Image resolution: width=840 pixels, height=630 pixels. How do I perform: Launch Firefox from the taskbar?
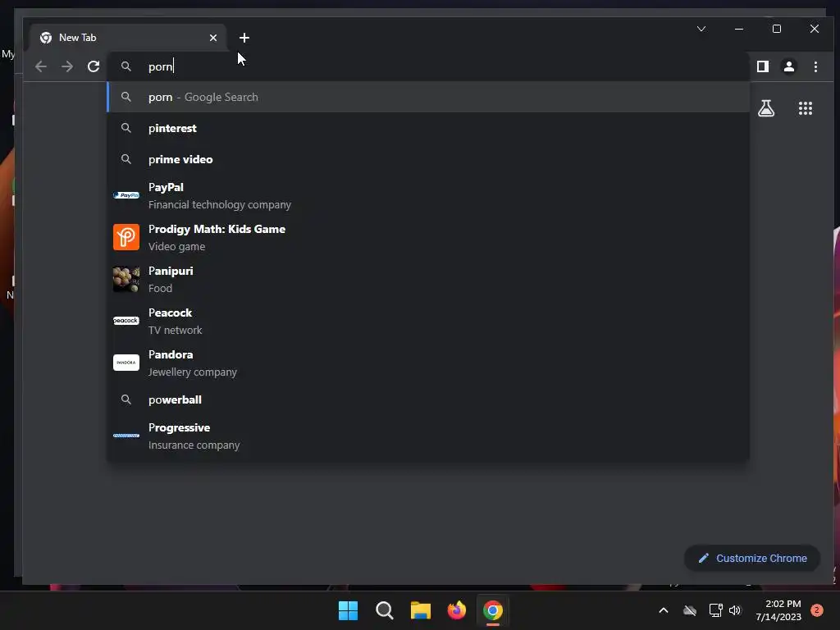(x=456, y=610)
